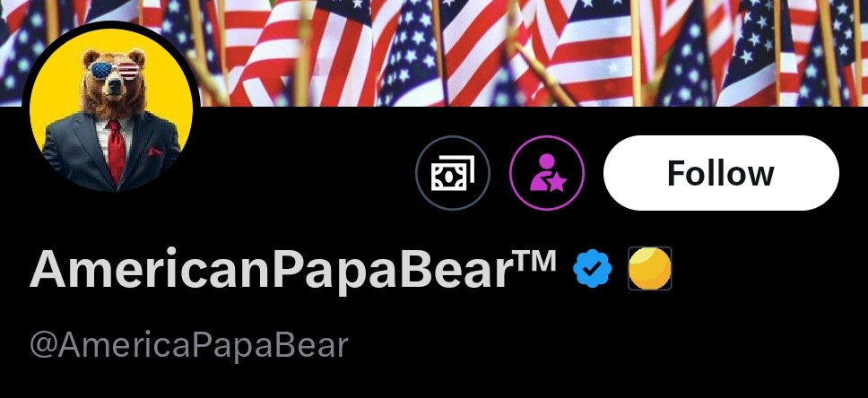Open the American flags header banner
Image resolution: width=868 pixels, height=398 pixels.
pos(434,53)
